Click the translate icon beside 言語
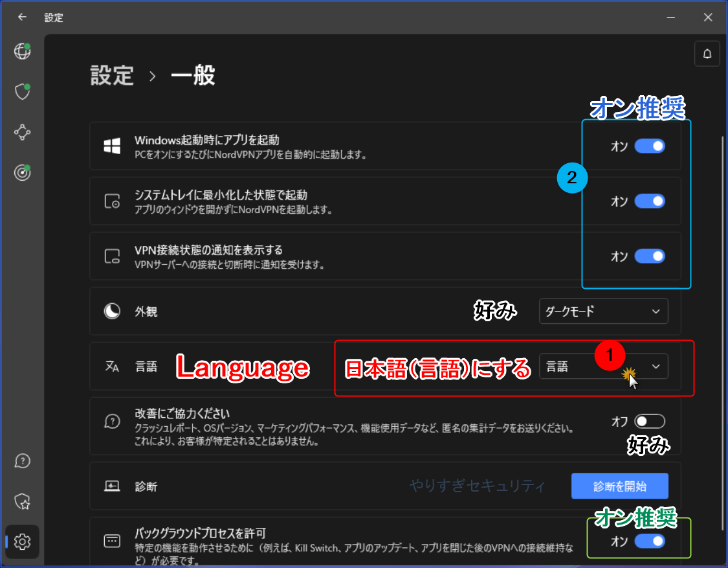Image resolution: width=728 pixels, height=568 pixels. click(112, 367)
